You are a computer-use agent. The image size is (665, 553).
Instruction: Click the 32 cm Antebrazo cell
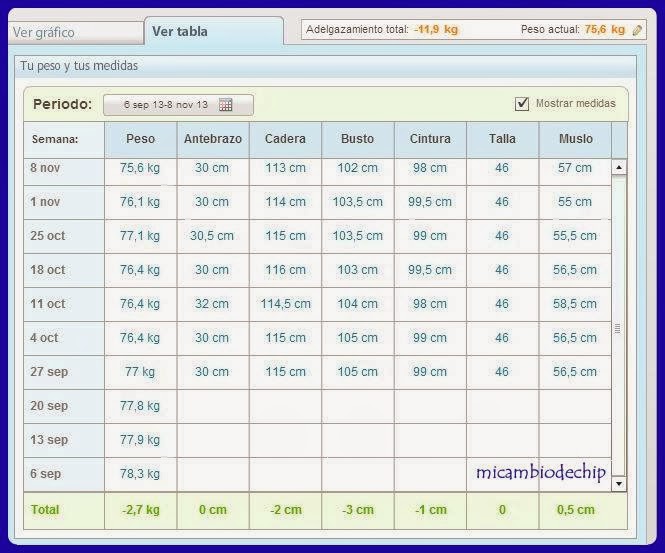point(212,304)
